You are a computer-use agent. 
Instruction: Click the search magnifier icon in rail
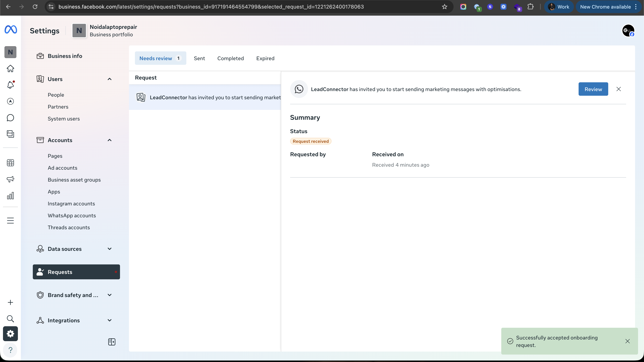(x=10, y=319)
